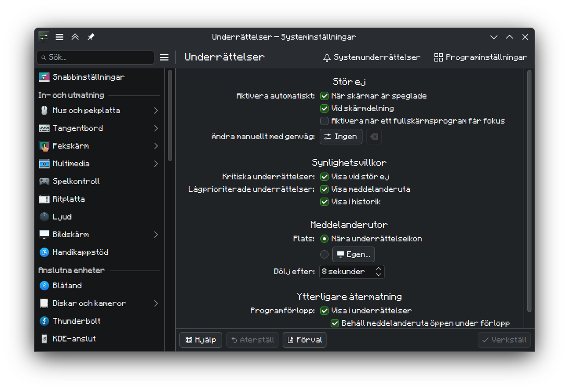The width and height of the screenshot is (569, 392).
Task: Open Ljud sound settings icon
Action: point(44,217)
